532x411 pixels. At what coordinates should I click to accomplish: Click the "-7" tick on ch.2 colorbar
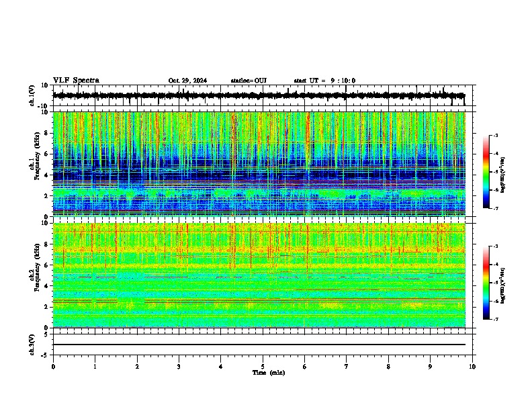click(x=495, y=319)
